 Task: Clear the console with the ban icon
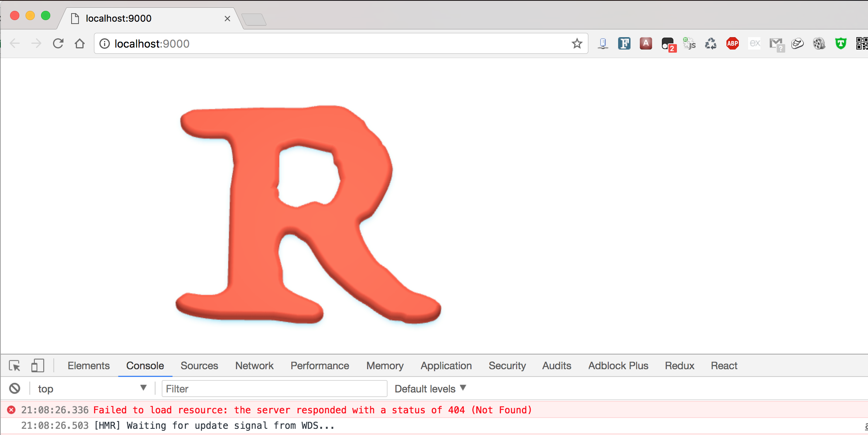pos(15,388)
